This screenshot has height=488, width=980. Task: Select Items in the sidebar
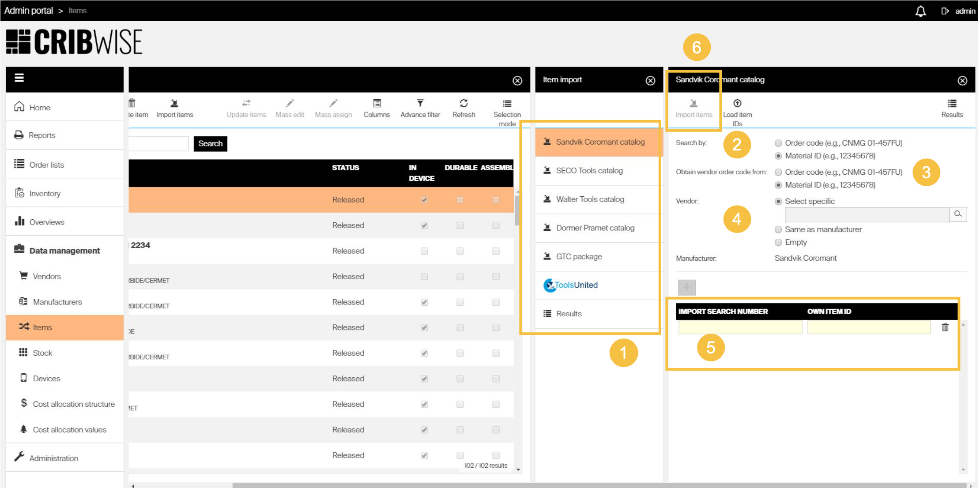(x=64, y=327)
